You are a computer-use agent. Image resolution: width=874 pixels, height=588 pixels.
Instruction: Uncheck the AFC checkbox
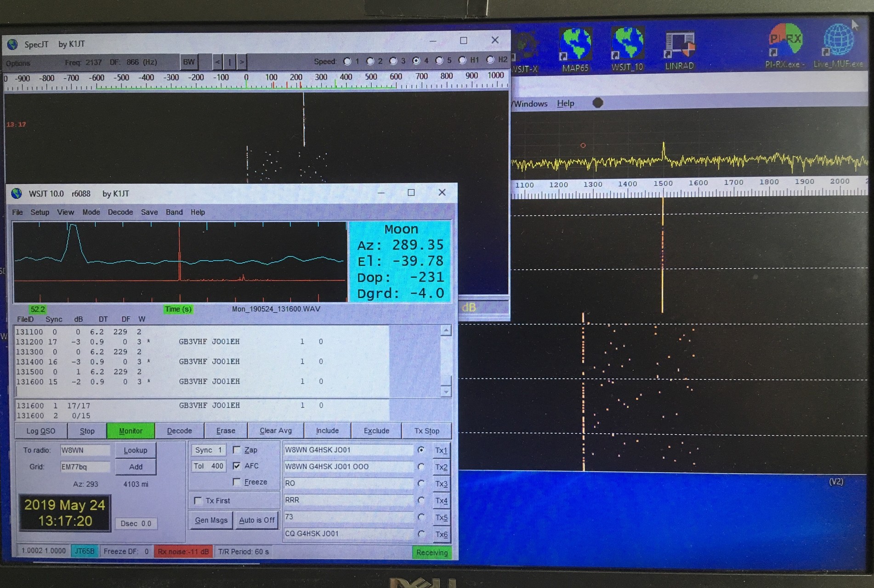point(237,466)
